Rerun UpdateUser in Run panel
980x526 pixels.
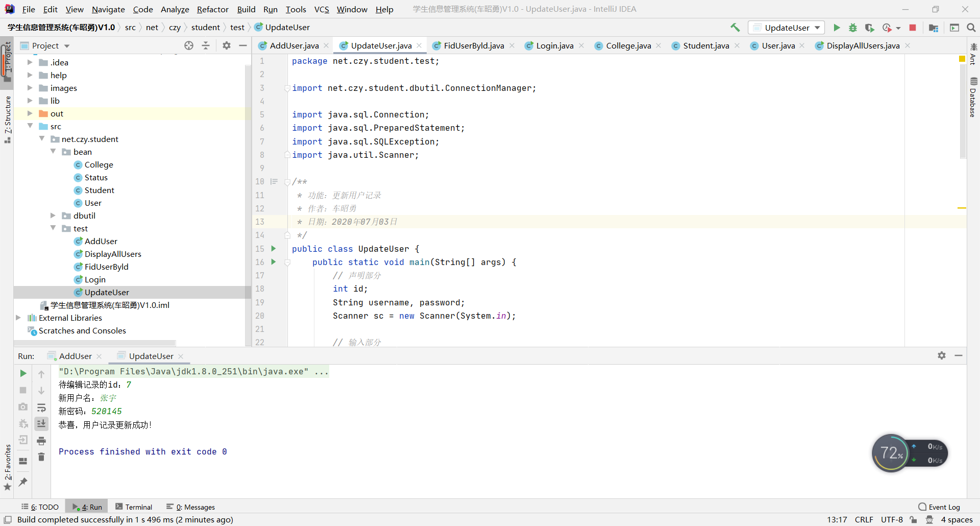(23, 373)
